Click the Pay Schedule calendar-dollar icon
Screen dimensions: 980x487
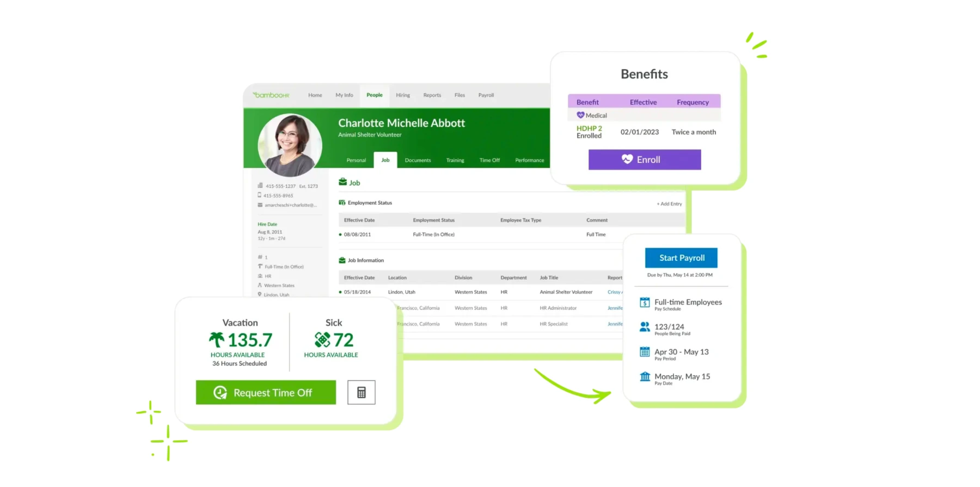click(645, 302)
